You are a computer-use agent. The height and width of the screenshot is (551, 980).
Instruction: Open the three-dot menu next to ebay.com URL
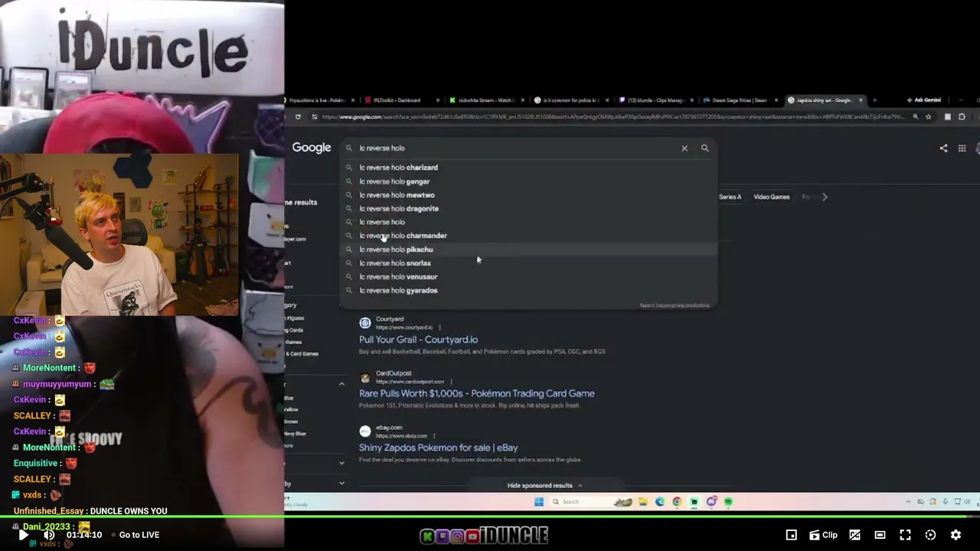(434, 436)
